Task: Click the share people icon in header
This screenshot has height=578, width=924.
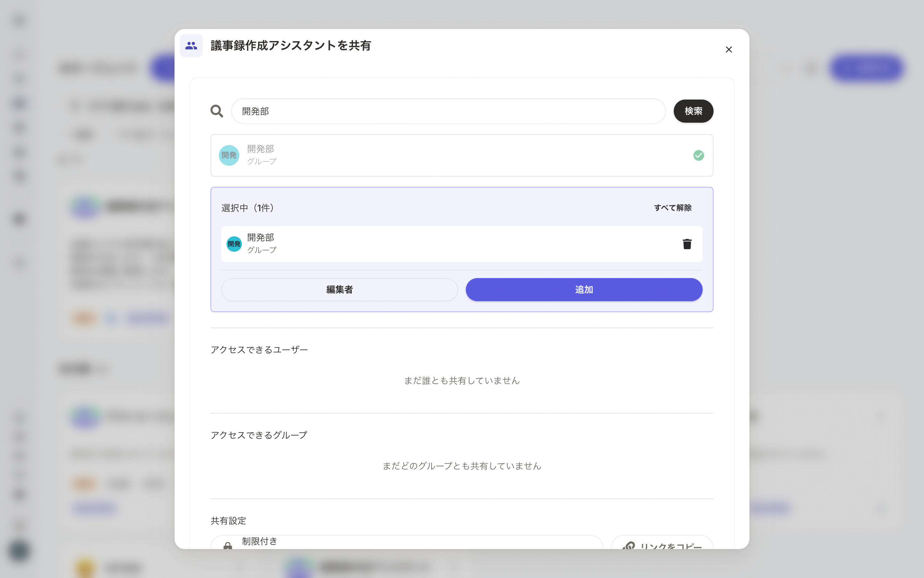Action: [191, 46]
